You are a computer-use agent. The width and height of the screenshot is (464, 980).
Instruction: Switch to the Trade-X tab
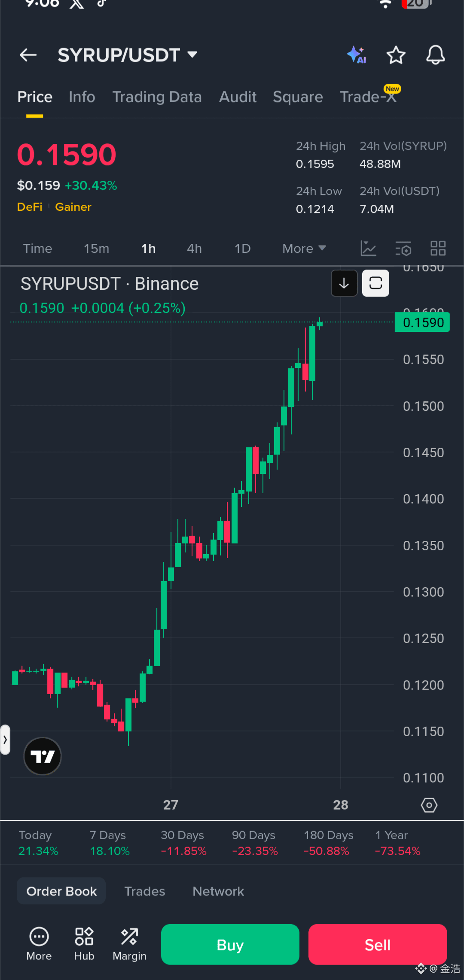[x=368, y=97]
